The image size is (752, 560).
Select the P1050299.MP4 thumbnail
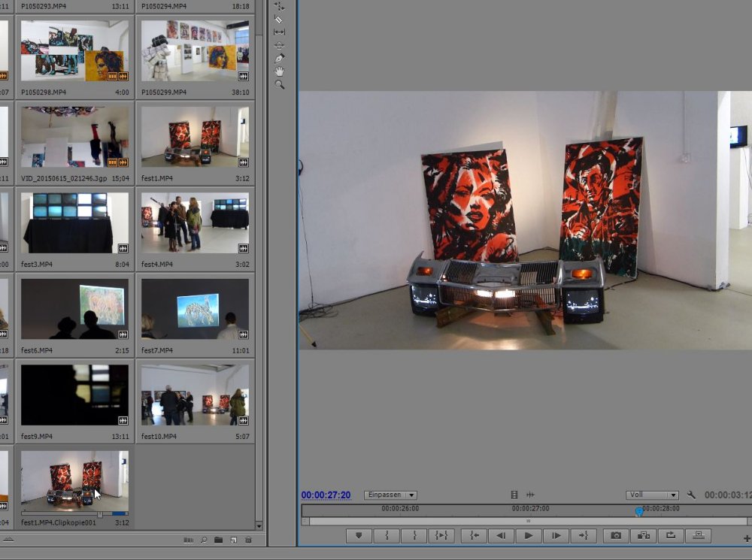click(195, 51)
